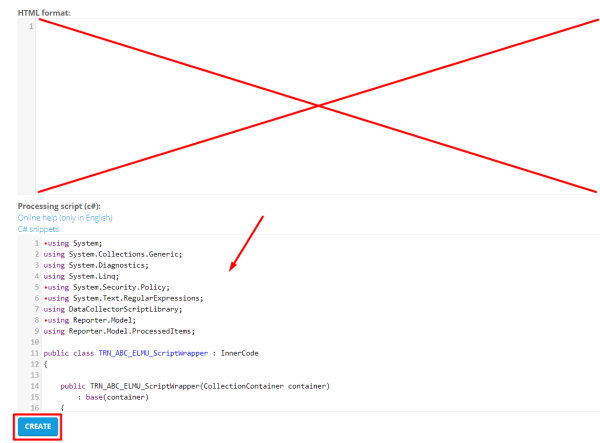
Task: Click line number 14 in script gutter
Action: tap(33, 386)
